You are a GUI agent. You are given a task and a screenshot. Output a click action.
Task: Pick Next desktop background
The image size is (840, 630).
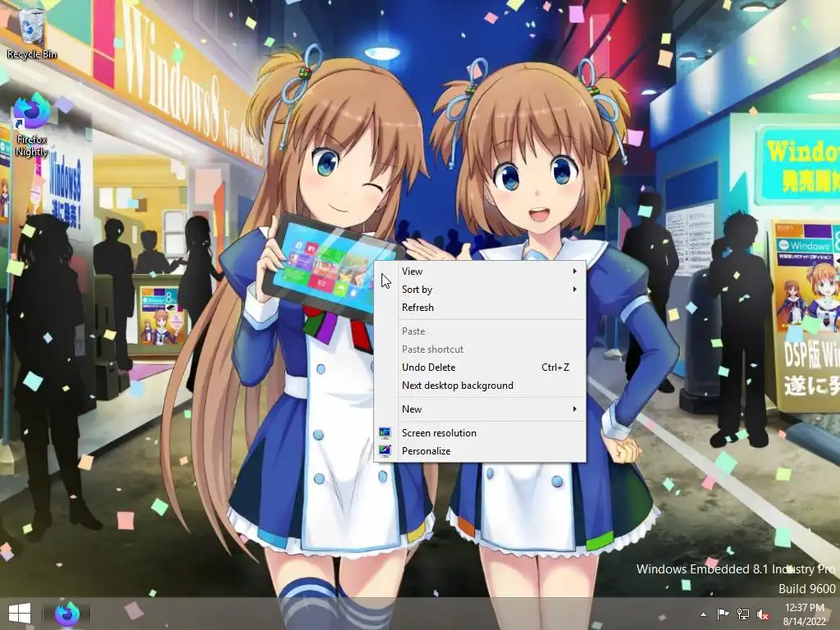(x=479, y=386)
